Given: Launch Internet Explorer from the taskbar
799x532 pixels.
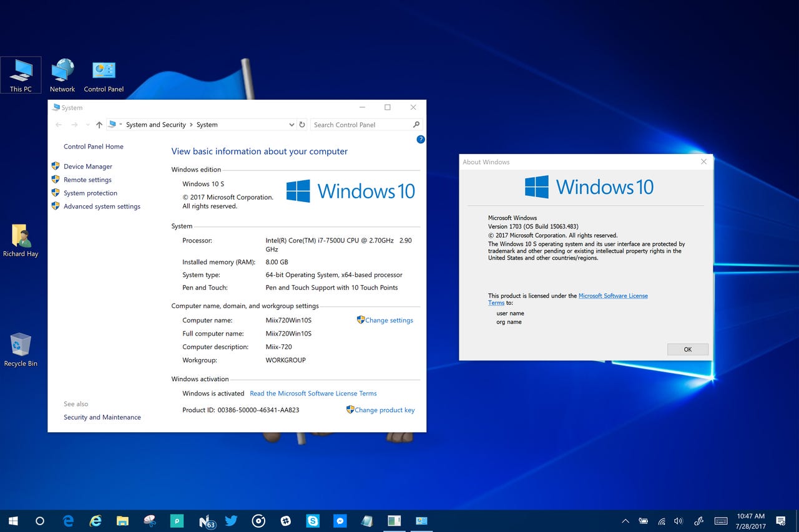Looking at the screenshot, I should pyautogui.click(x=95, y=520).
